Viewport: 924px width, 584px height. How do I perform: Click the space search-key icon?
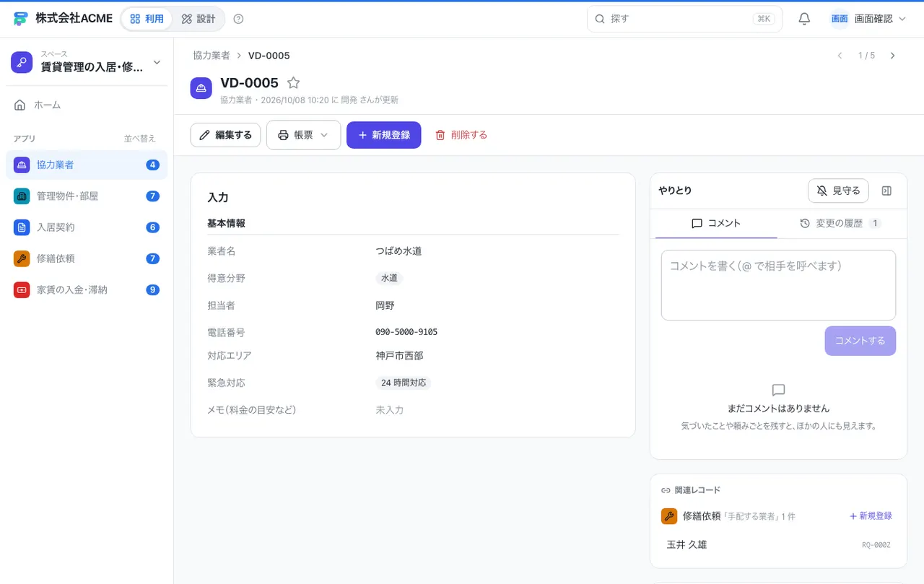[22, 62]
